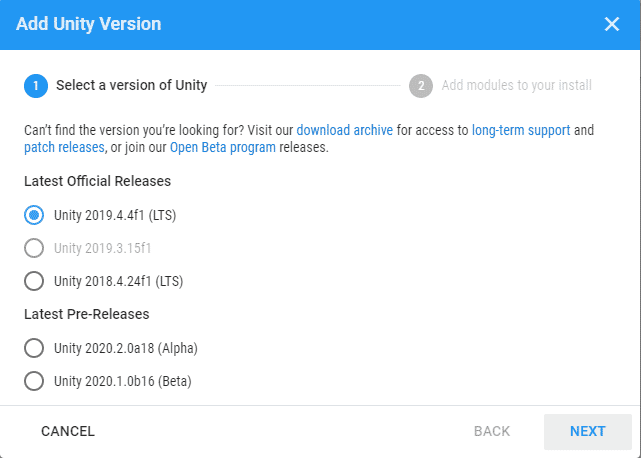The width and height of the screenshot is (641, 458).
Task: Click the step 2 circle icon
Action: 421,86
